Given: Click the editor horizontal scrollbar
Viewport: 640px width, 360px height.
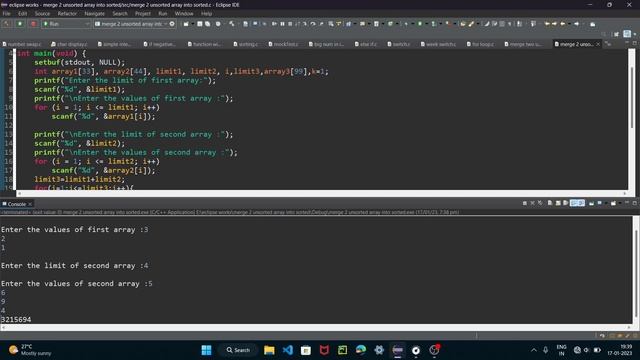Looking at the screenshot, I should [x=322, y=193].
